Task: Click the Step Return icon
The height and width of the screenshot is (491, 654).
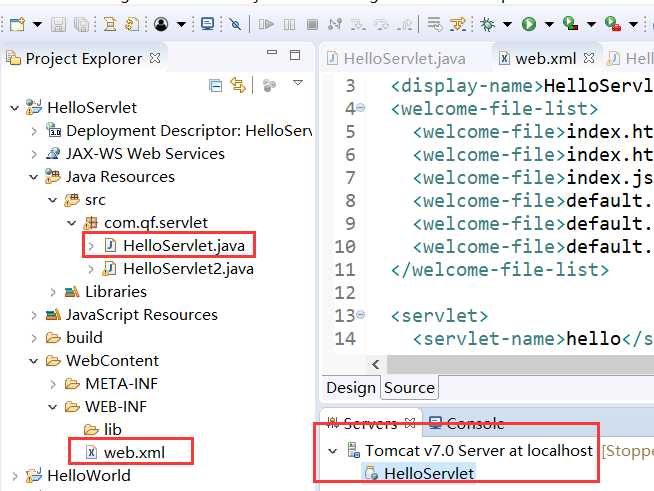Action: coord(405,25)
